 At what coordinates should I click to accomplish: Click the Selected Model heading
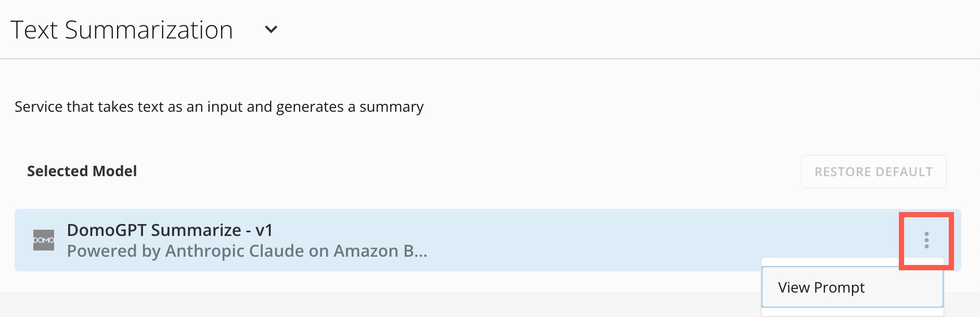pyautogui.click(x=82, y=171)
